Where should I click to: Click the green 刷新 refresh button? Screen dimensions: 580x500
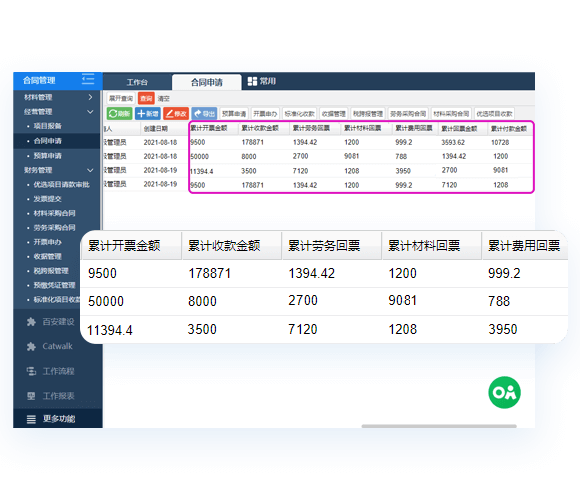119,114
